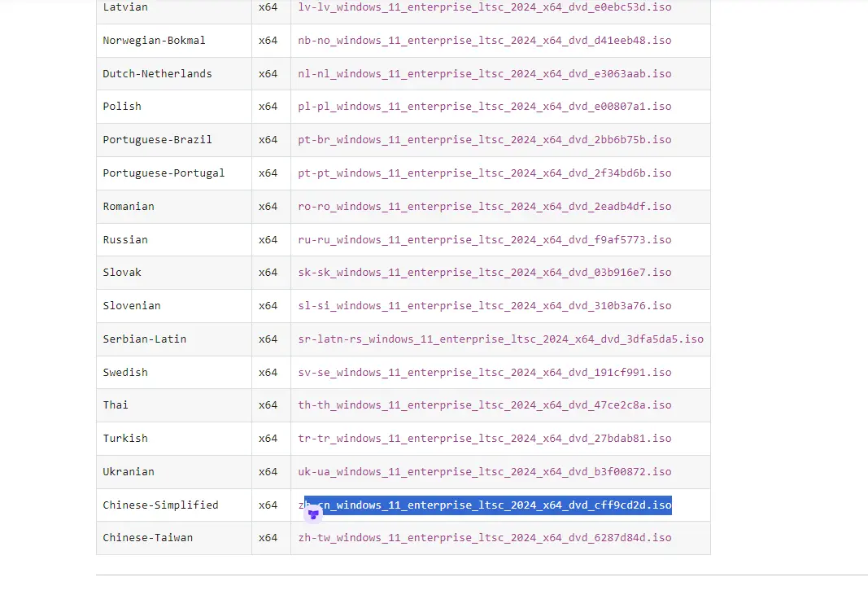Click the Thai language cell
Image resolution: width=868 pixels, height=599 pixels.
(174, 404)
